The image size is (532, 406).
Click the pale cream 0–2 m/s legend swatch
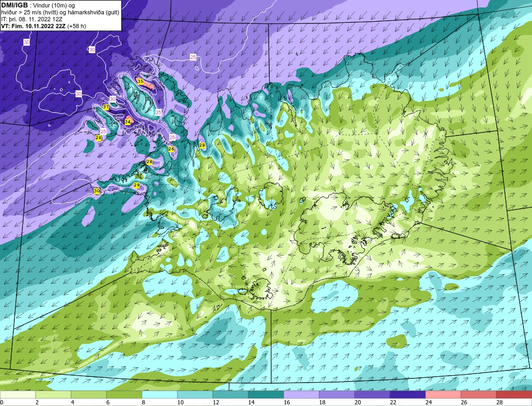(18, 394)
